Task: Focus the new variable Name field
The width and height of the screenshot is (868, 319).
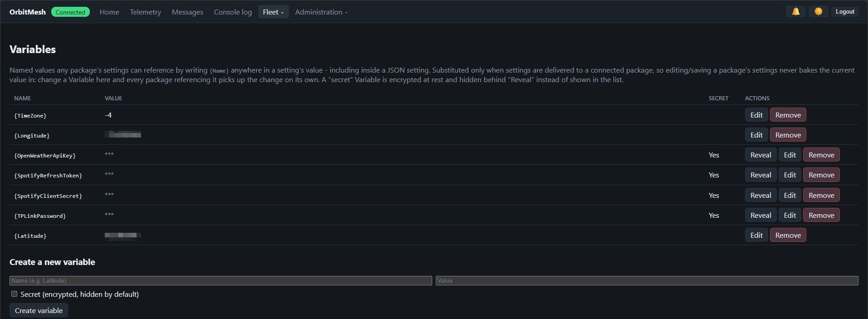Action: tap(220, 280)
